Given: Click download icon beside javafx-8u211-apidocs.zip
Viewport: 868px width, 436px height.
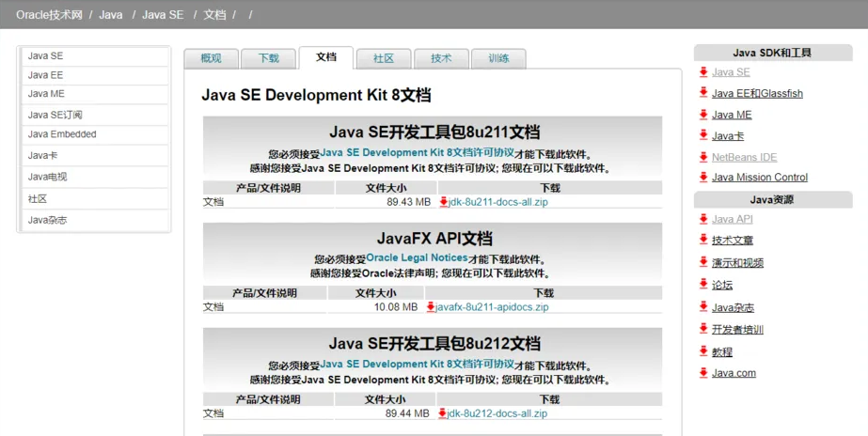Looking at the screenshot, I should pos(431,307).
